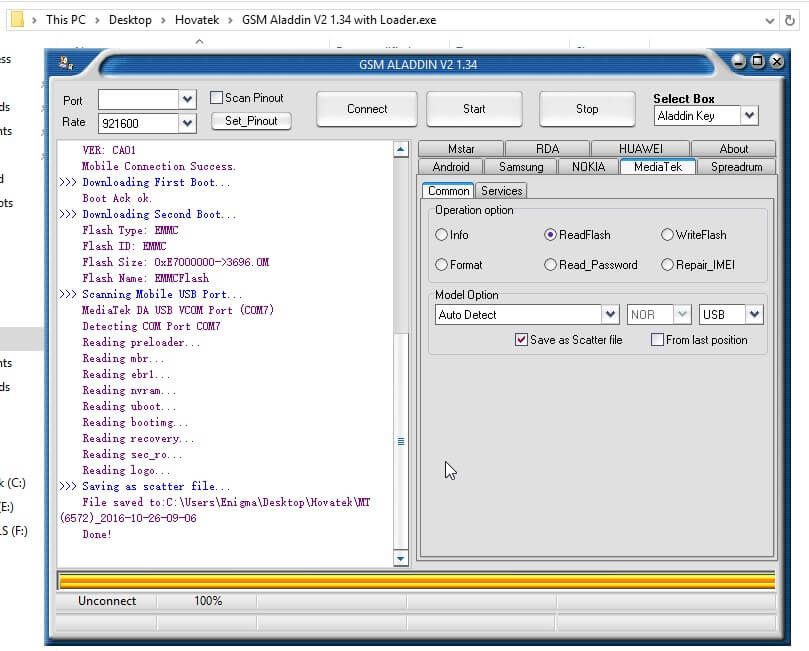Maximize the GSM Aladdin window
The image size is (809, 651).
point(757,61)
